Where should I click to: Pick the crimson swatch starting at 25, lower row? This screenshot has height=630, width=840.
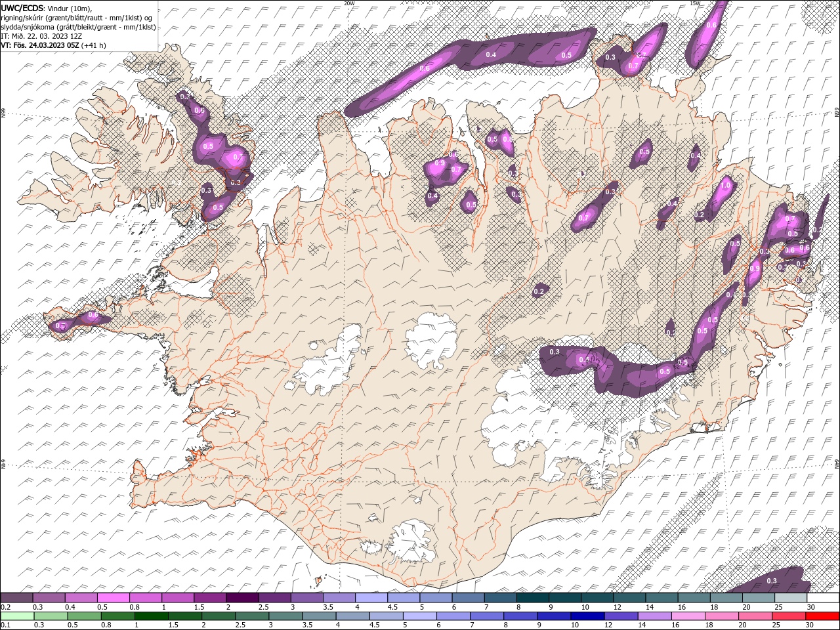point(788,616)
